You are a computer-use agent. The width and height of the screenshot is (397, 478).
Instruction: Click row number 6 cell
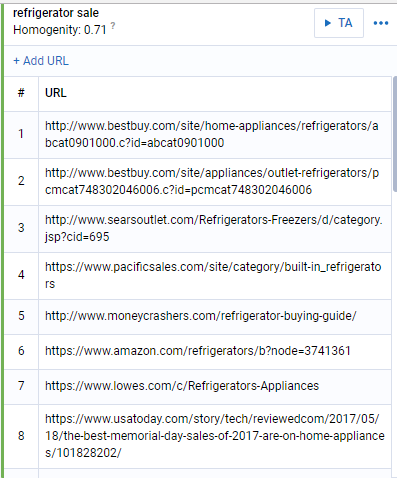[x=21, y=351]
